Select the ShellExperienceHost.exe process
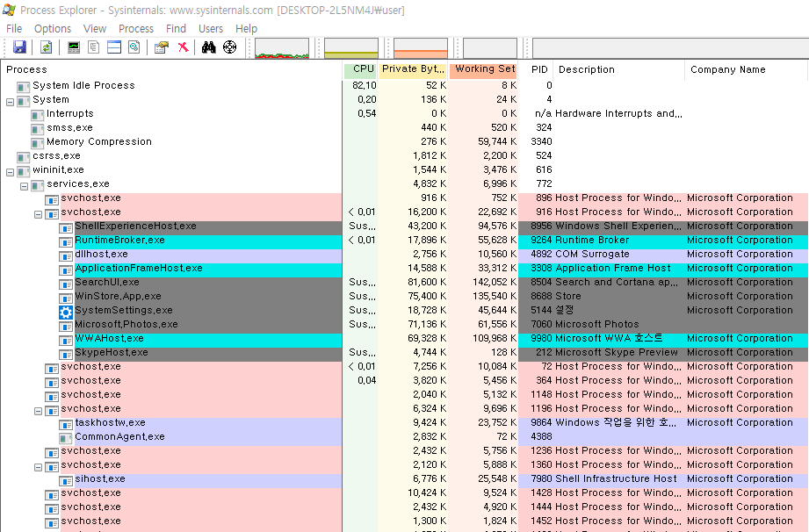Image resolution: width=809 pixels, height=532 pixels. click(135, 226)
